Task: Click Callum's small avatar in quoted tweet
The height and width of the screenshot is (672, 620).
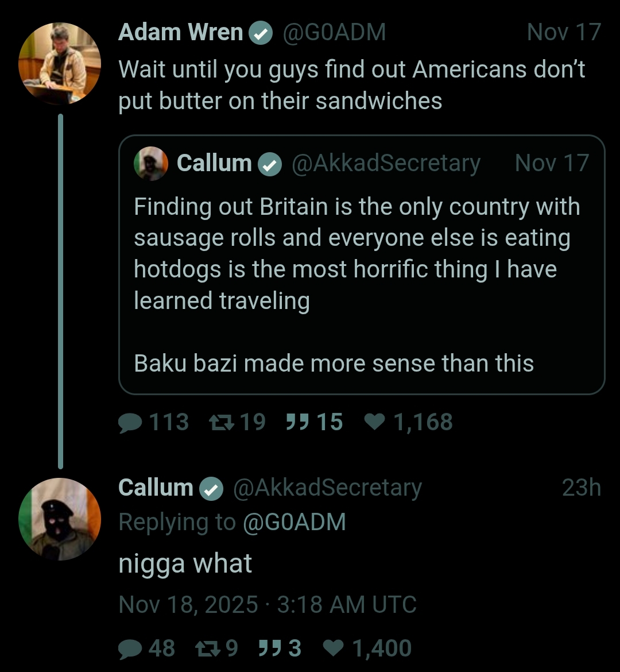Action: tap(151, 164)
